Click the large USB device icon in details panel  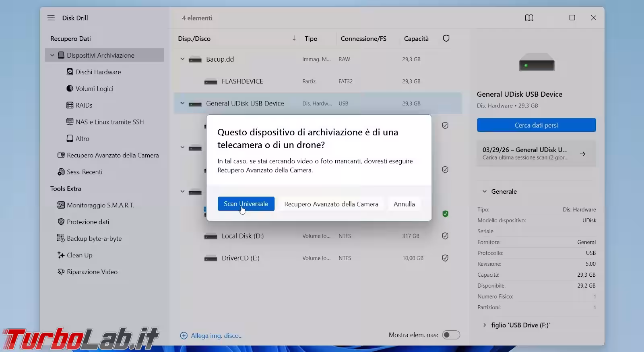point(537,62)
